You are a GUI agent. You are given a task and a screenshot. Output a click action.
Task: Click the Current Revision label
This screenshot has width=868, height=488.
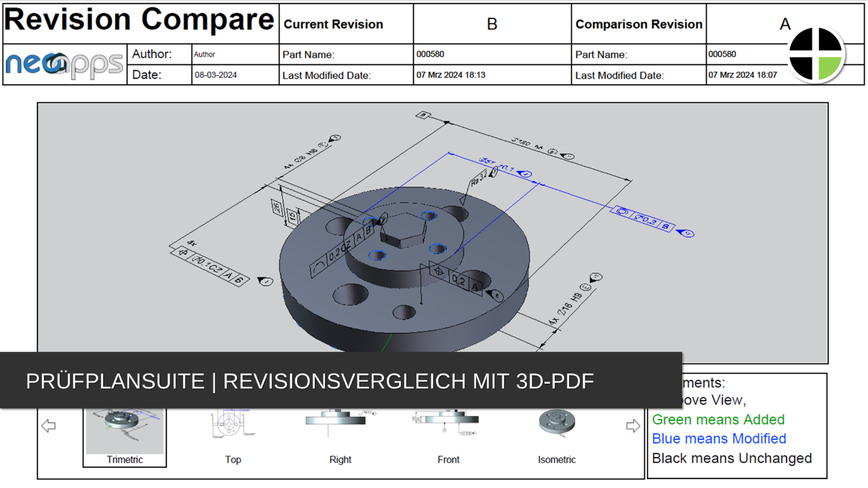[333, 24]
